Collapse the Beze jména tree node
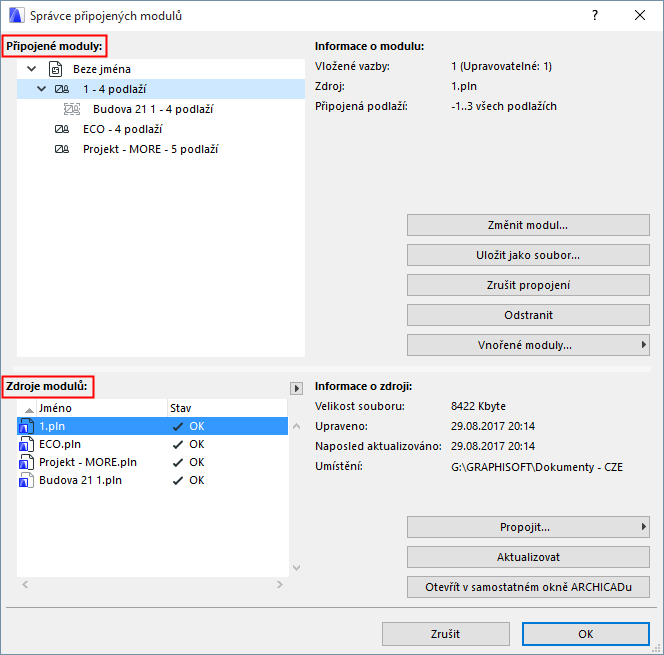The width and height of the screenshot is (664, 655). (x=32, y=69)
